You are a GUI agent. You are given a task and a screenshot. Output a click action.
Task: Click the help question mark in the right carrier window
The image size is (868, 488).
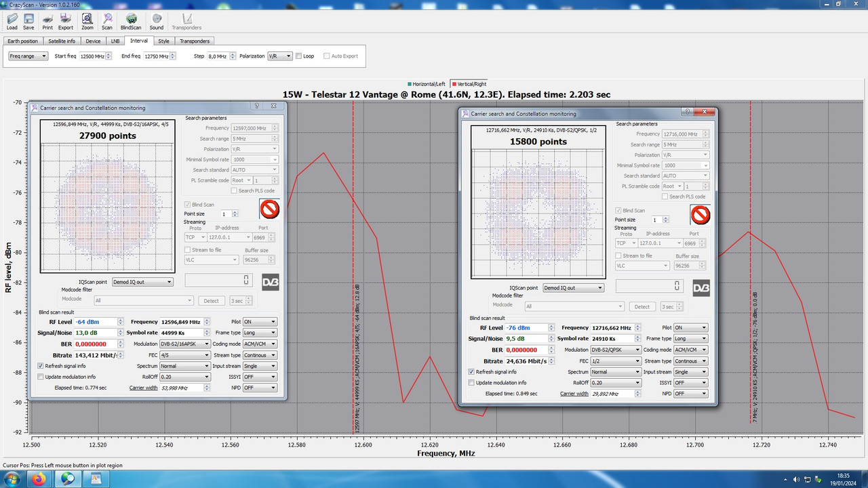tap(688, 113)
